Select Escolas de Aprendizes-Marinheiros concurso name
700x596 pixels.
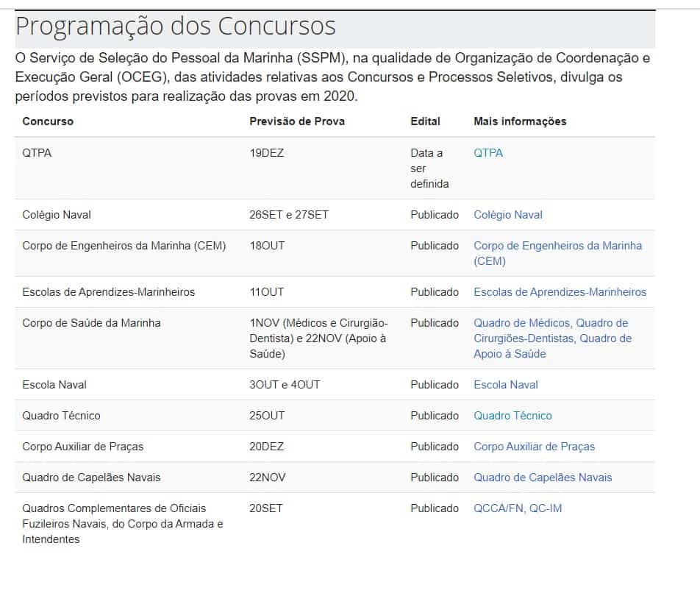[109, 291]
